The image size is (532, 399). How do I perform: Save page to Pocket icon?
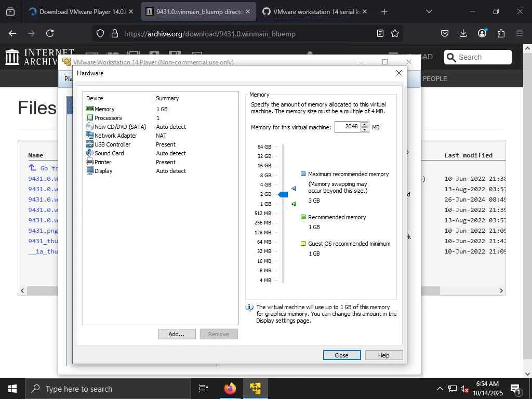tap(445, 33)
